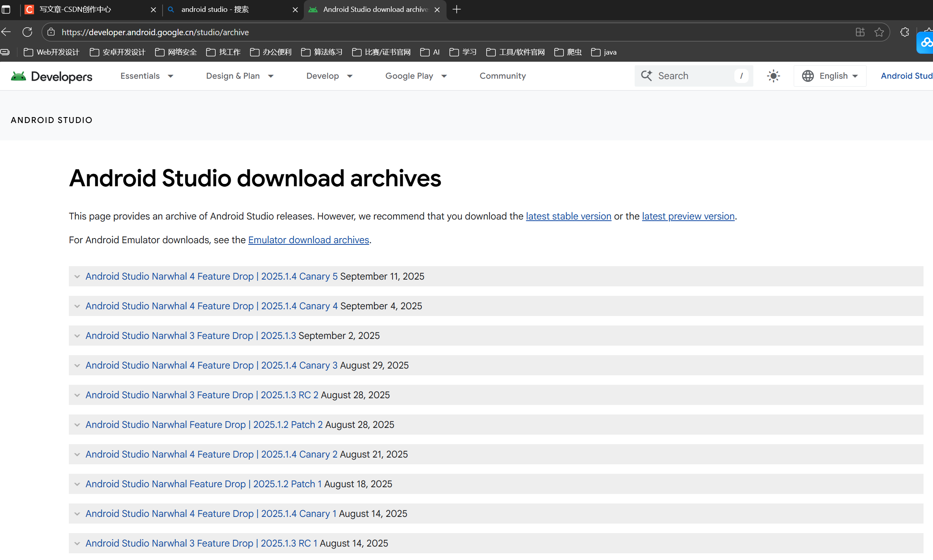Open the Essentials dropdown menu
The height and width of the screenshot is (560, 933).
pos(147,76)
